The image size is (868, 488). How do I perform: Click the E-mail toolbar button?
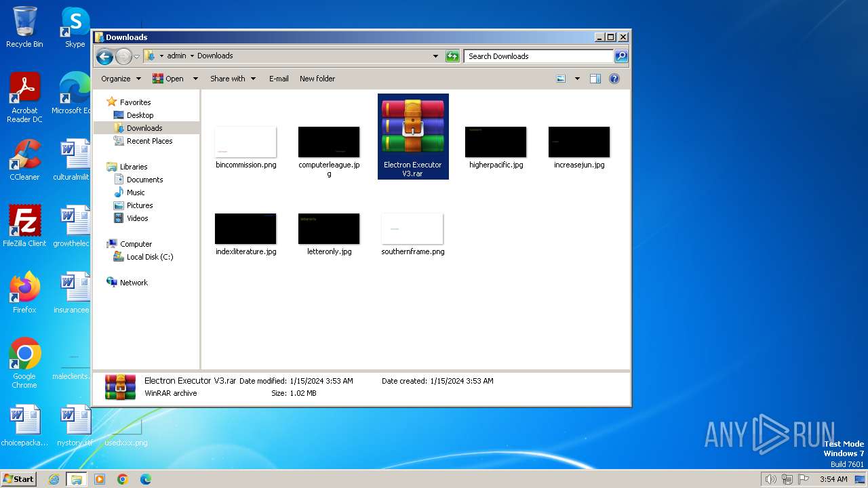[x=279, y=79]
